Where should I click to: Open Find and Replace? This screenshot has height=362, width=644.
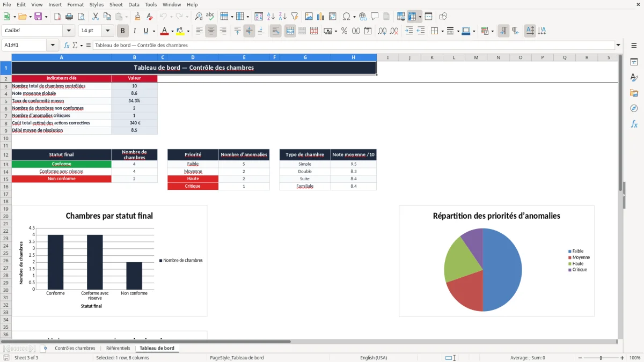click(x=199, y=17)
